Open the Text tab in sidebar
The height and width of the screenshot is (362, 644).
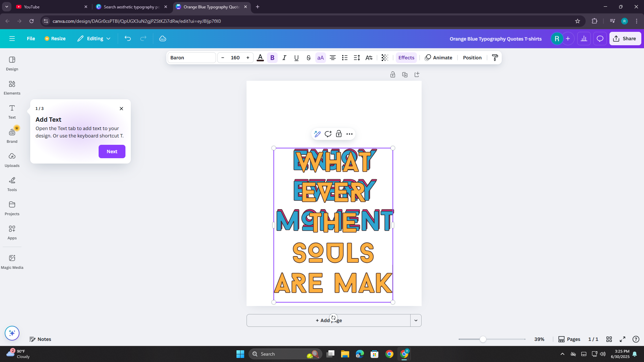point(12,112)
